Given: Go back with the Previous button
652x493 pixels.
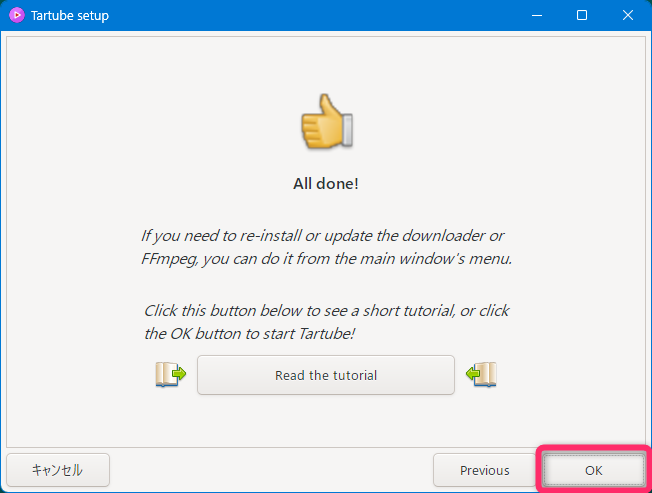Looking at the screenshot, I should tap(484, 470).
